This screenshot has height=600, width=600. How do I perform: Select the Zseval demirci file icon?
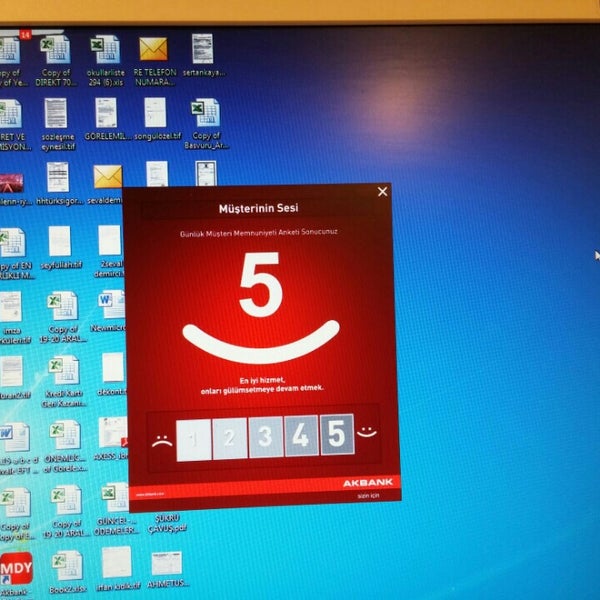click(x=109, y=251)
